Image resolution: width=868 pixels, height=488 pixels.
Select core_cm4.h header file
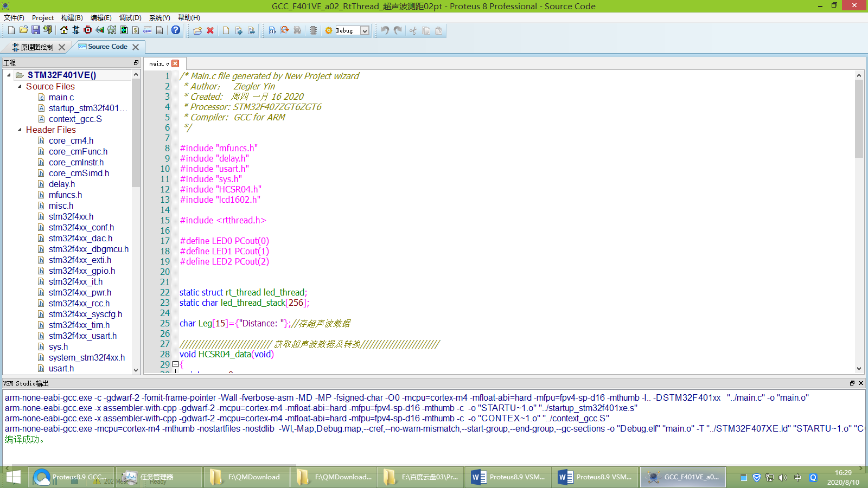71,140
